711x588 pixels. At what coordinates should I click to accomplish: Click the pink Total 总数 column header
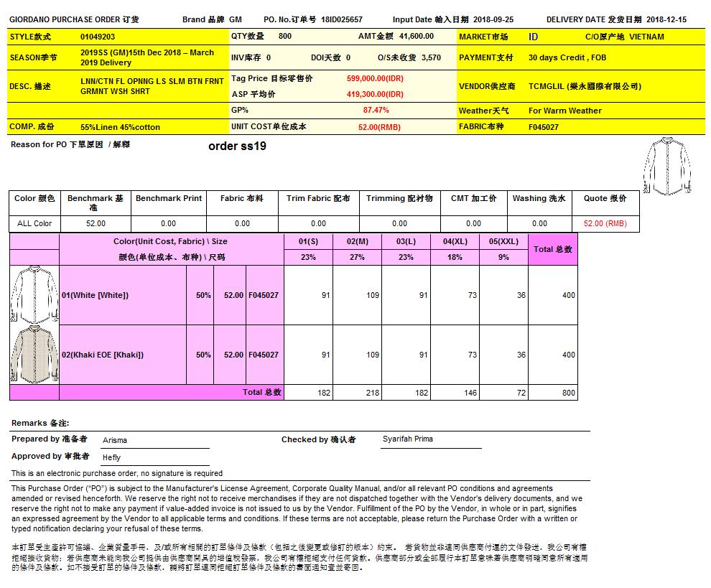pos(552,249)
